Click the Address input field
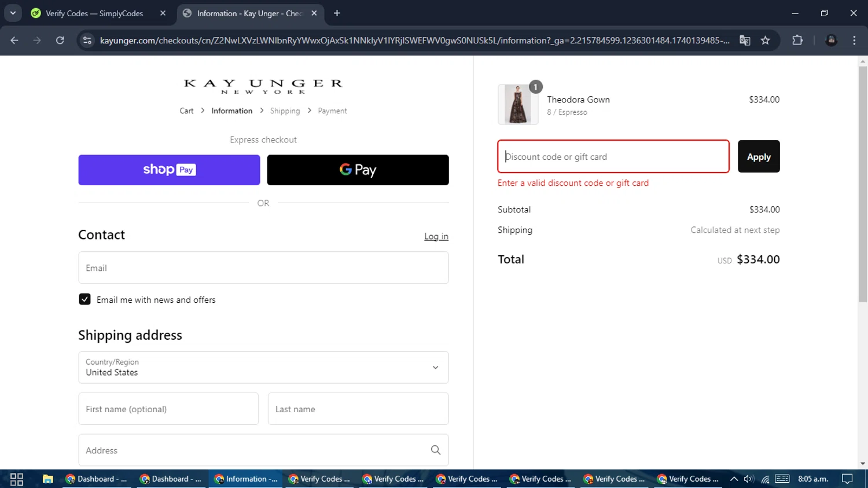This screenshot has height=488, width=868. (263, 450)
